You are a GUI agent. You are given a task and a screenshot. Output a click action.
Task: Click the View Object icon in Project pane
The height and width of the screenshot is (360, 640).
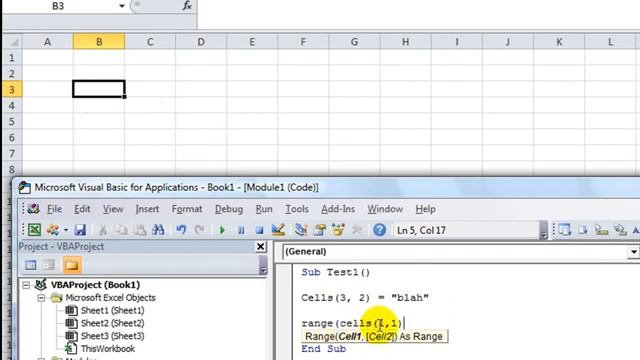49,265
